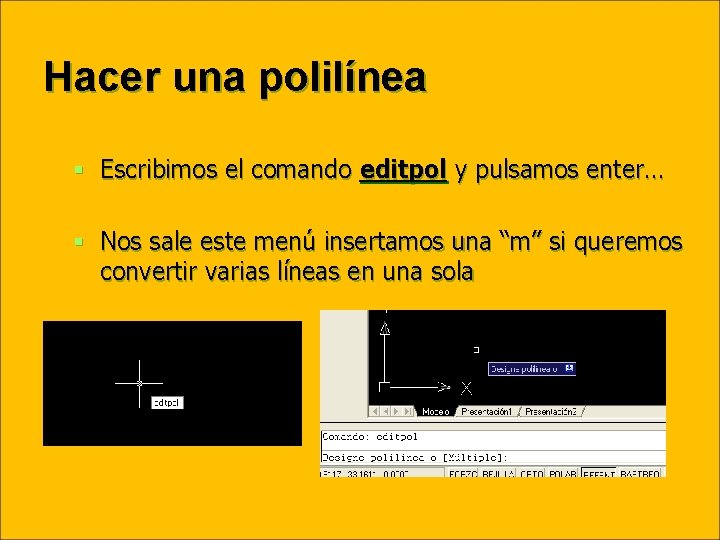Click the crosshair cursor center
Viewport: 720px width, 540px height.
tap(140, 383)
